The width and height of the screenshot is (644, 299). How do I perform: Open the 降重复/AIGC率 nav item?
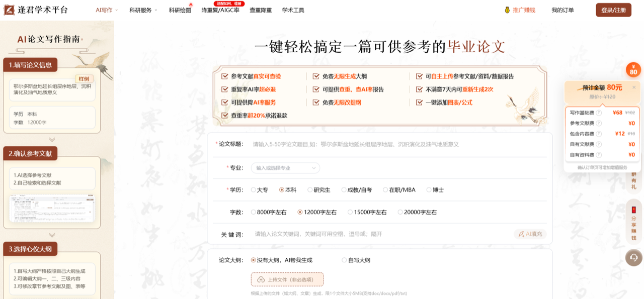point(220,10)
